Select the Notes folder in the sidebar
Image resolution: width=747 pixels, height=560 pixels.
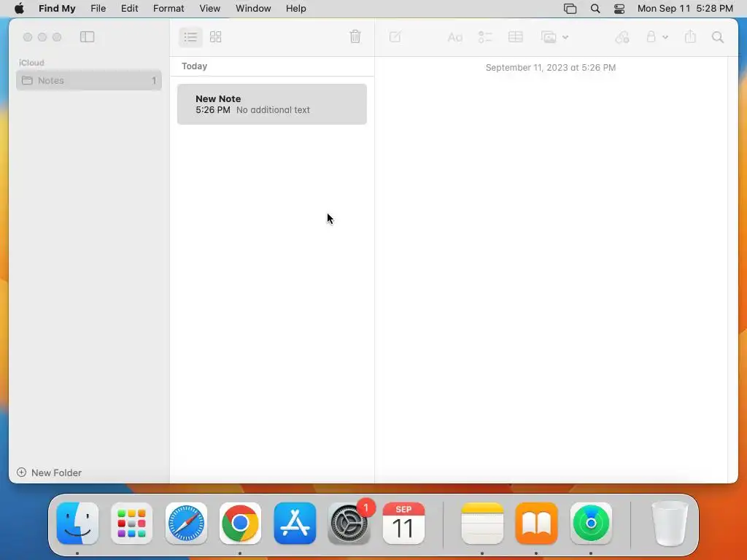pyautogui.click(x=88, y=80)
